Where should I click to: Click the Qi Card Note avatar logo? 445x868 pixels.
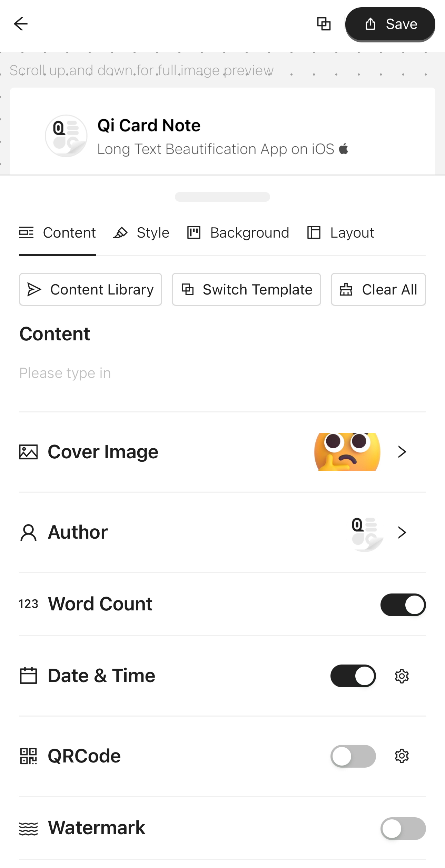coord(66,136)
